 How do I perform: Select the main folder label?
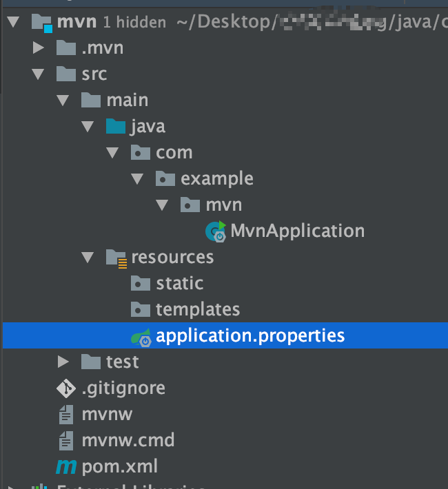pyautogui.click(x=128, y=100)
